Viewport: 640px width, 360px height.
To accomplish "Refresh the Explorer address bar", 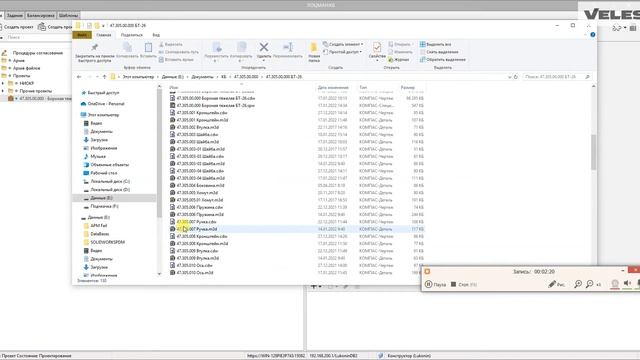I will [x=516, y=77].
